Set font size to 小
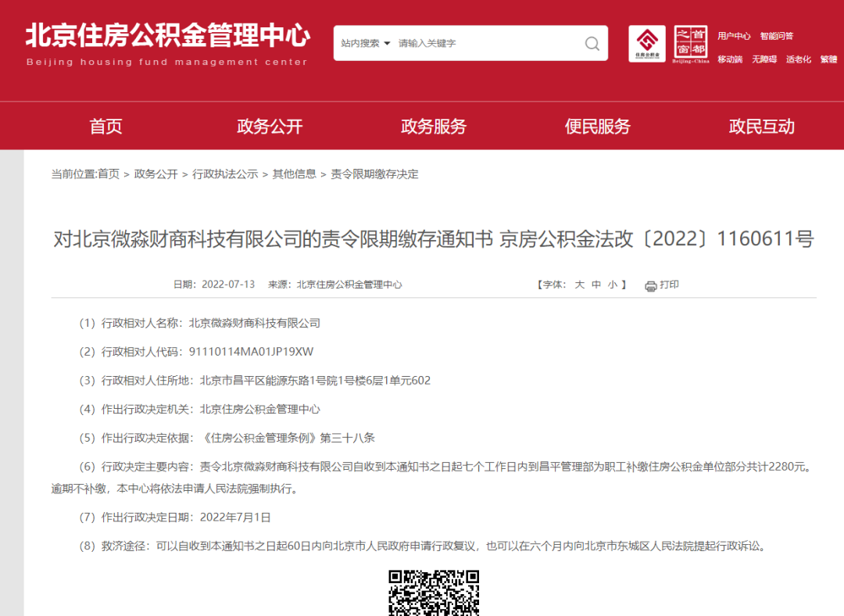Screen dimensions: 844x616 [x=613, y=285]
